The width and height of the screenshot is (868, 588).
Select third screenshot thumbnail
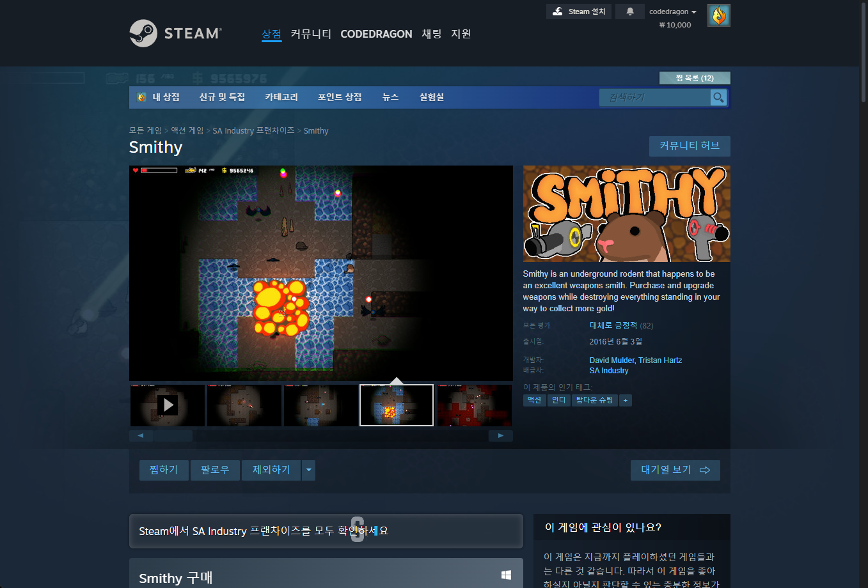[x=321, y=405]
